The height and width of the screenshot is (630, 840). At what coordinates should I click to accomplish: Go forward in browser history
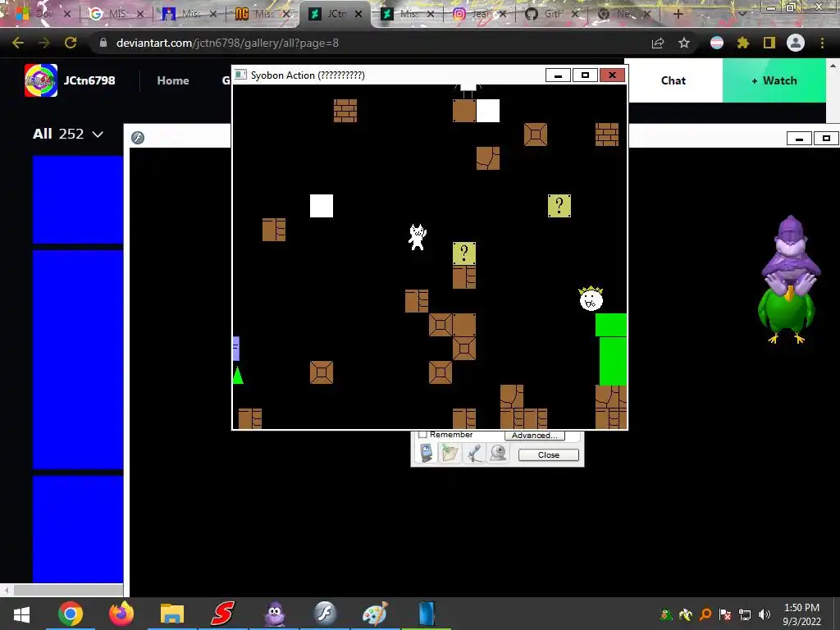44,43
